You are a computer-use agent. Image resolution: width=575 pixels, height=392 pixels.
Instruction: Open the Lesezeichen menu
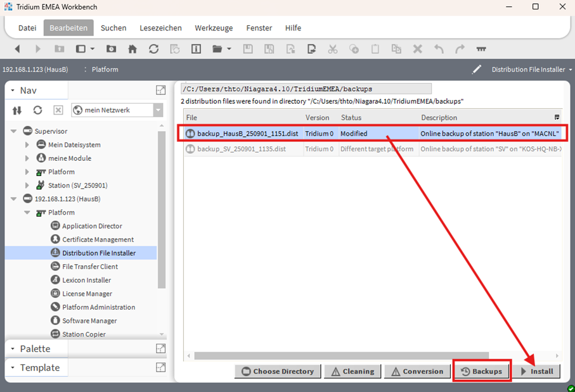tap(160, 28)
